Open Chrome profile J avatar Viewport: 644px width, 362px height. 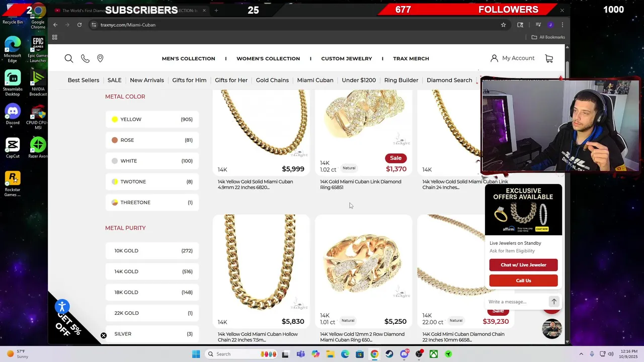(x=550, y=25)
